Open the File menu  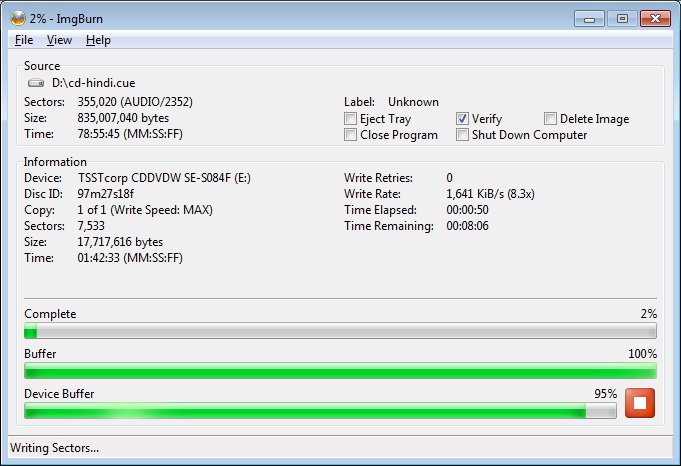coord(24,40)
